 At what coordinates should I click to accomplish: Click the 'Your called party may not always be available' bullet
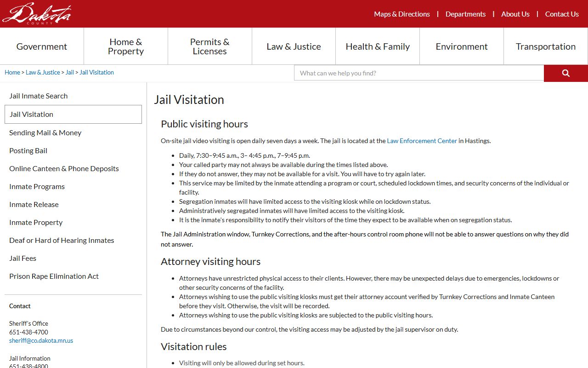[x=283, y=165]
